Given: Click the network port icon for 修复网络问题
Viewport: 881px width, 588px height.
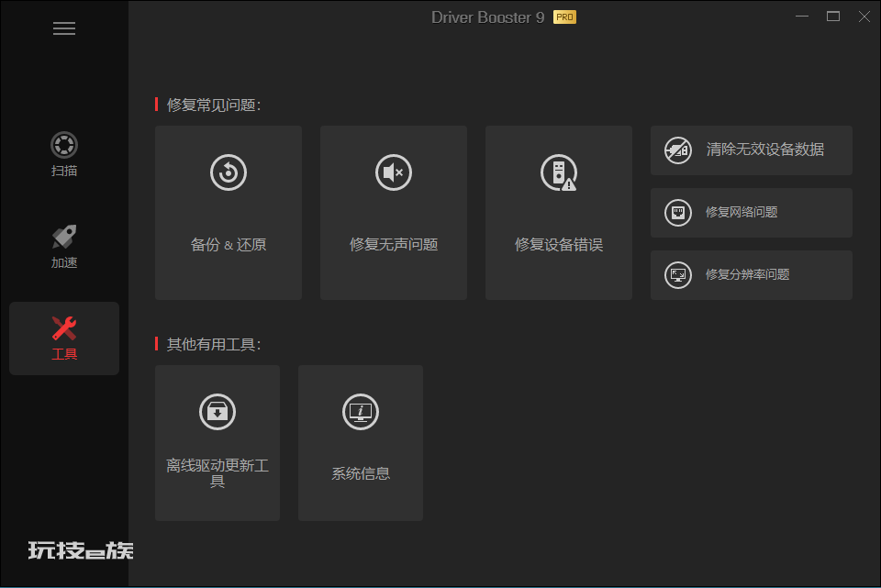Looking at the screenshot, I should click(x=678, y=213).
